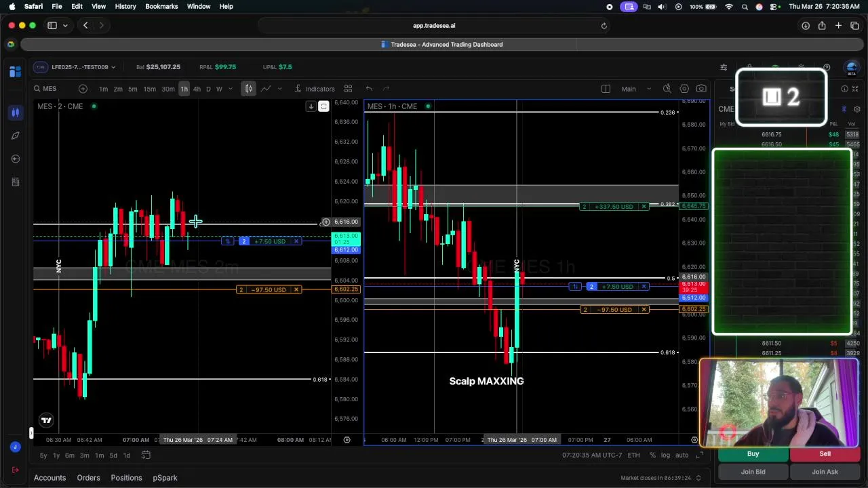This screenshot has height=488, width=868.
Task: Open the dashboard layout icon in left sidebar
Action: click(x=15, y=72)
